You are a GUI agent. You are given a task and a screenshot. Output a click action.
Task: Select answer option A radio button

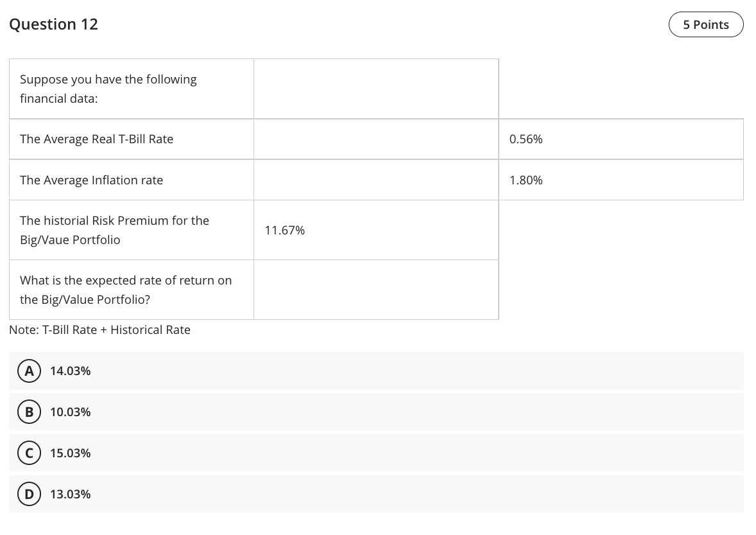pos(28,371)
